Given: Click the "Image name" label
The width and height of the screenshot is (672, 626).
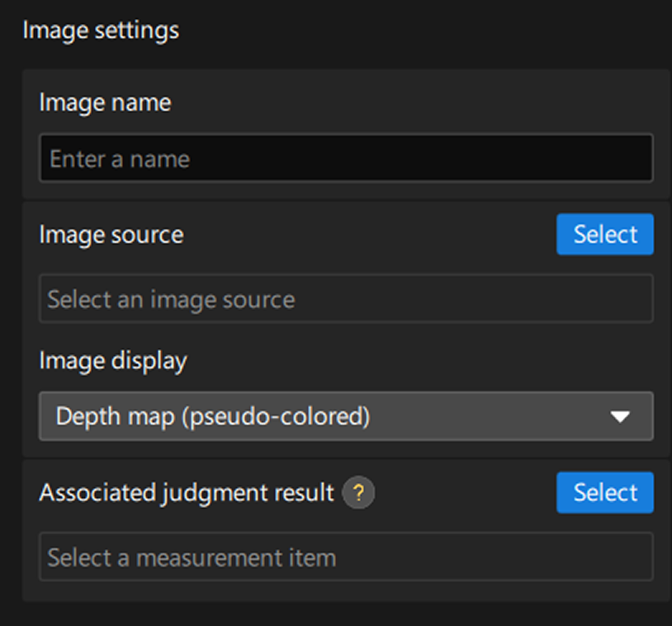Looking at the screenshot, I should pos(105,102).
